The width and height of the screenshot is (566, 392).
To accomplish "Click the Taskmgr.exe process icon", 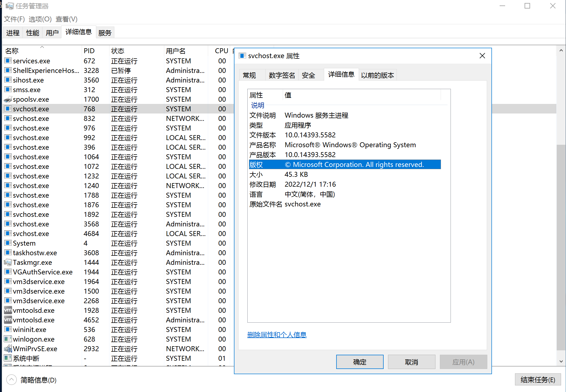I will [8, 262].
